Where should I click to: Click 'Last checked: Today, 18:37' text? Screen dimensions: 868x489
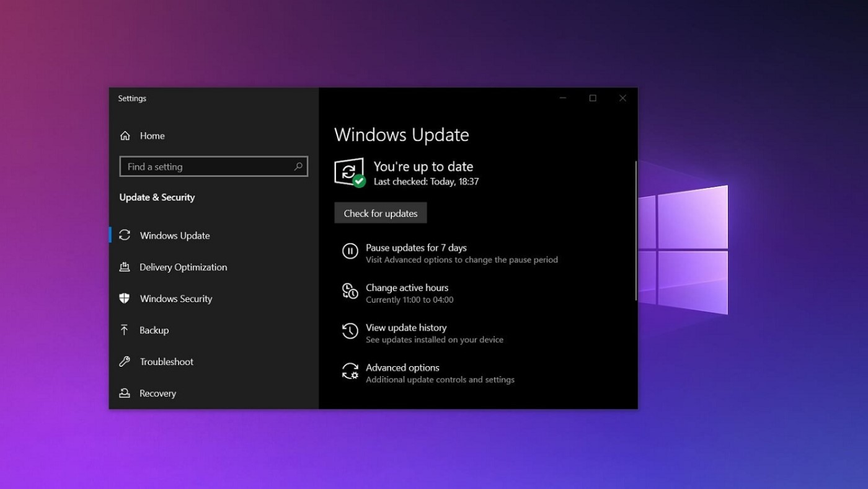427,182
